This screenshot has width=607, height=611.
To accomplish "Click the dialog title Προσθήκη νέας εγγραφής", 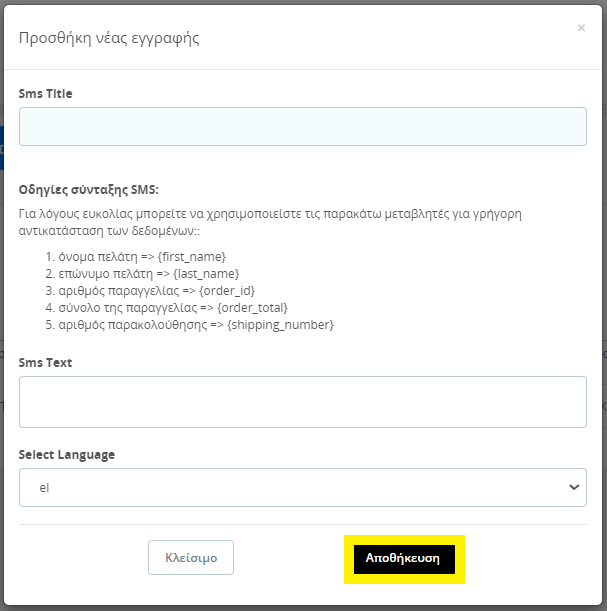I will 109,39.
